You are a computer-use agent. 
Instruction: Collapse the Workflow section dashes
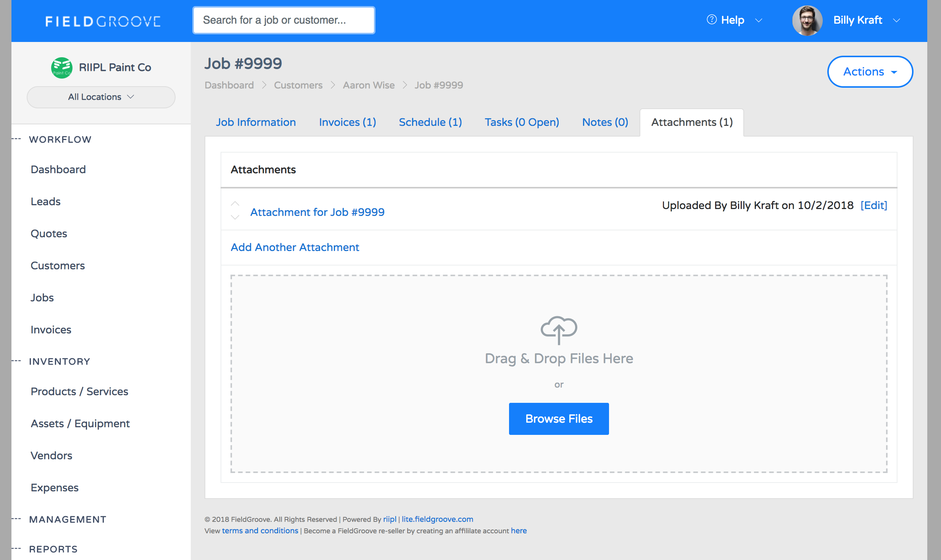pos(16,139)
